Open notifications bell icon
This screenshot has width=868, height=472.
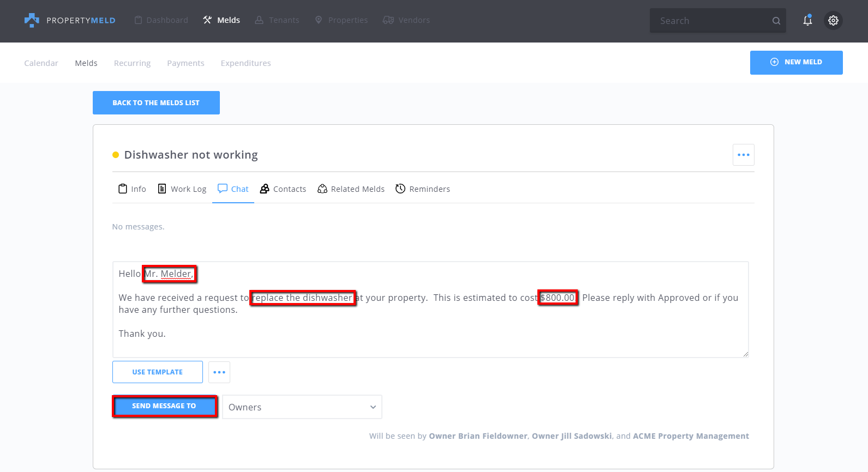[x=807, y=20]
